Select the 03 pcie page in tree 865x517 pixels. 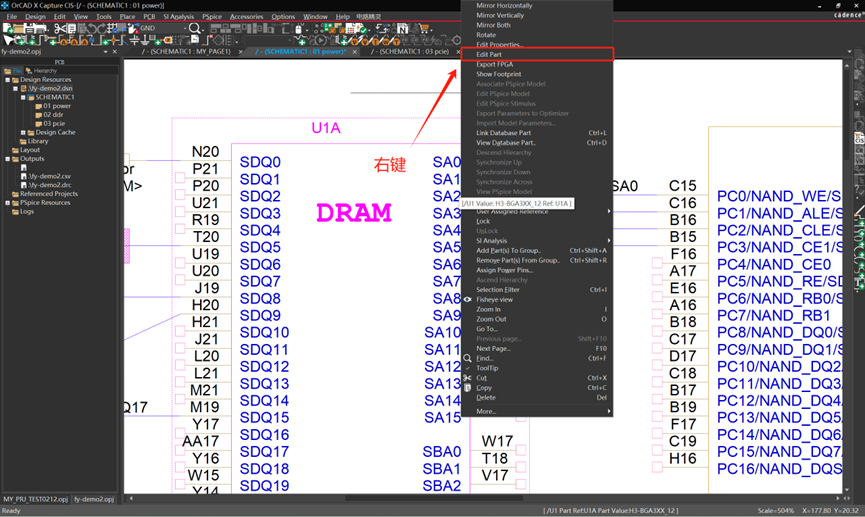pos(54,124)
